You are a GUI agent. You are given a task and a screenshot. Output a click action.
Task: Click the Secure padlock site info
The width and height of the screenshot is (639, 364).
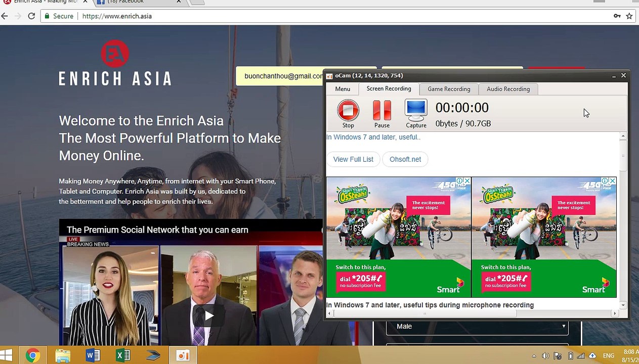(x=59, y=16)
